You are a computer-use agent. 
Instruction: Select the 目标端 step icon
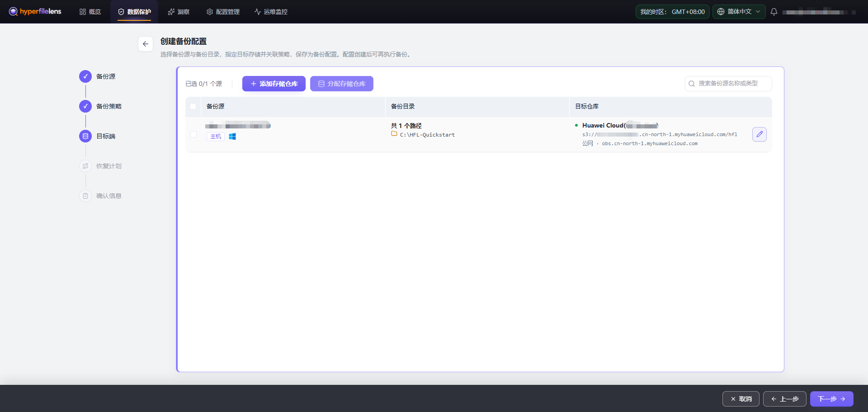[85, 136]
